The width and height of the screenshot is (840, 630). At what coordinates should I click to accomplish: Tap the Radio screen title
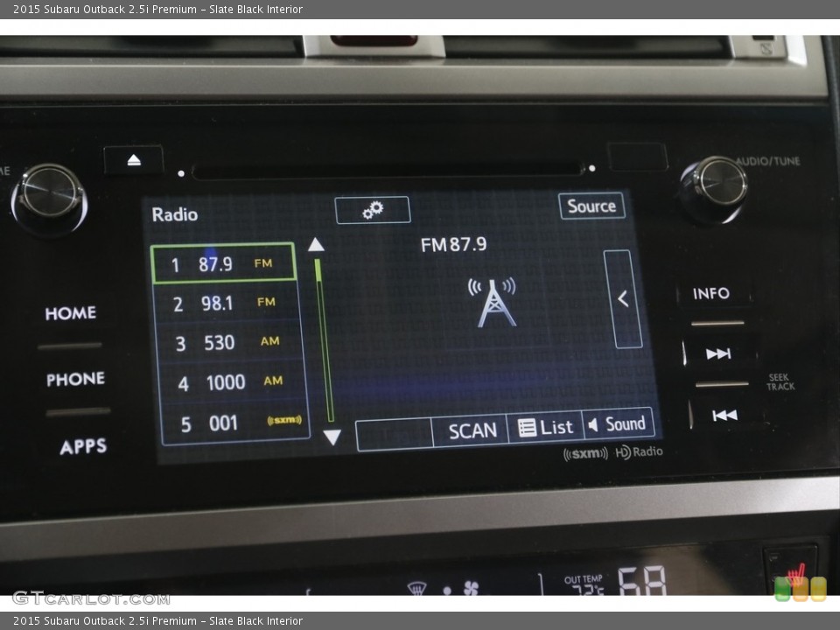[x=175, y=214]
